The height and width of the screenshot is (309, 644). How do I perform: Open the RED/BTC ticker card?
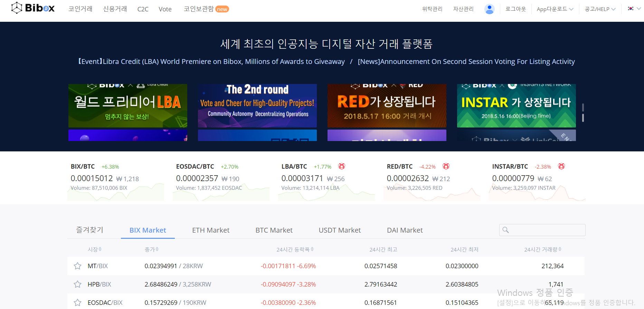[x=432, y=182]
